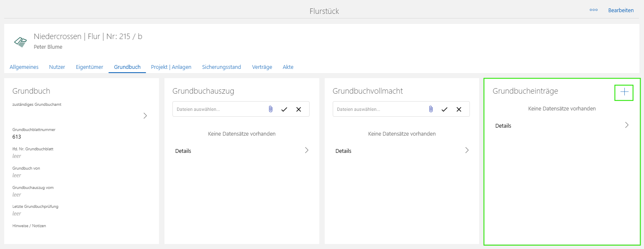Image resolution: width=644 pixels, height=249 pixels.
Task: Open Details chevron in Grundbucheinträge card
Action: click(x=627, y=125)
